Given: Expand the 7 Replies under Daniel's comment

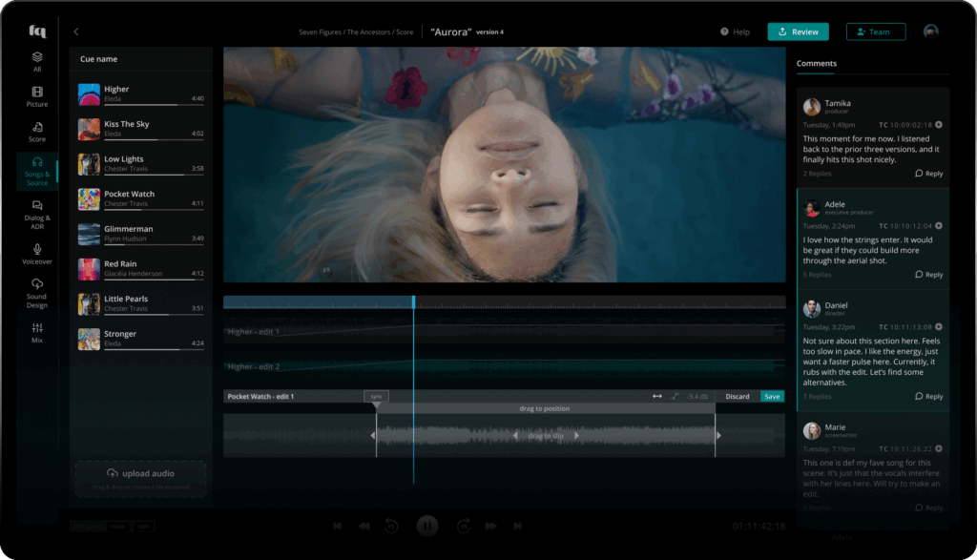Looking at the screenshot, I should [x=817, y=396].
